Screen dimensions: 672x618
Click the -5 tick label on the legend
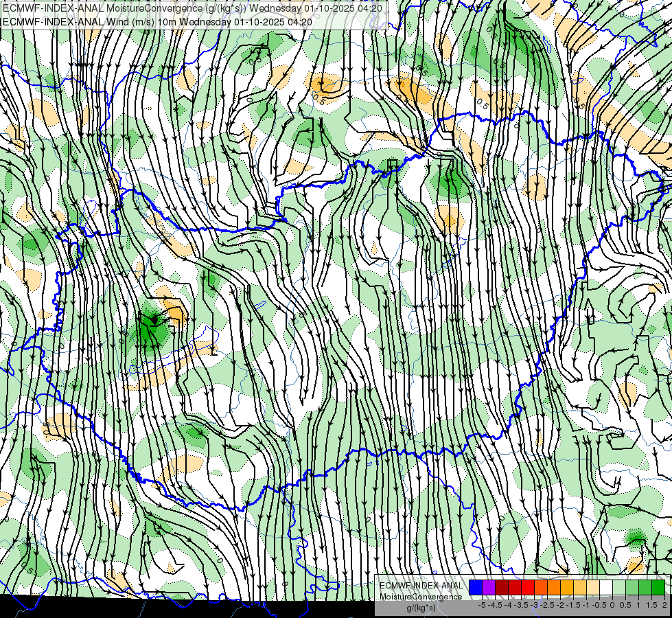click(x=482, y=605)
